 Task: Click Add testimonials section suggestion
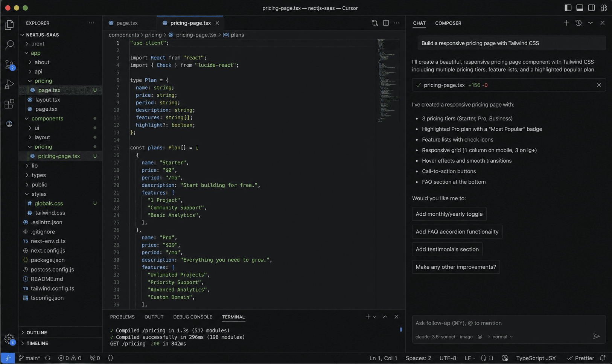point(447,249)
